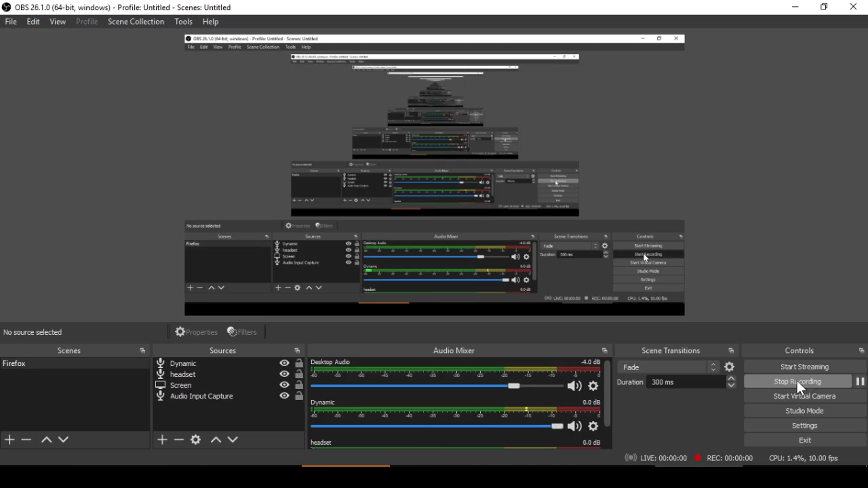
Task: Unlock the headset source lock
Action: point(299,374)
